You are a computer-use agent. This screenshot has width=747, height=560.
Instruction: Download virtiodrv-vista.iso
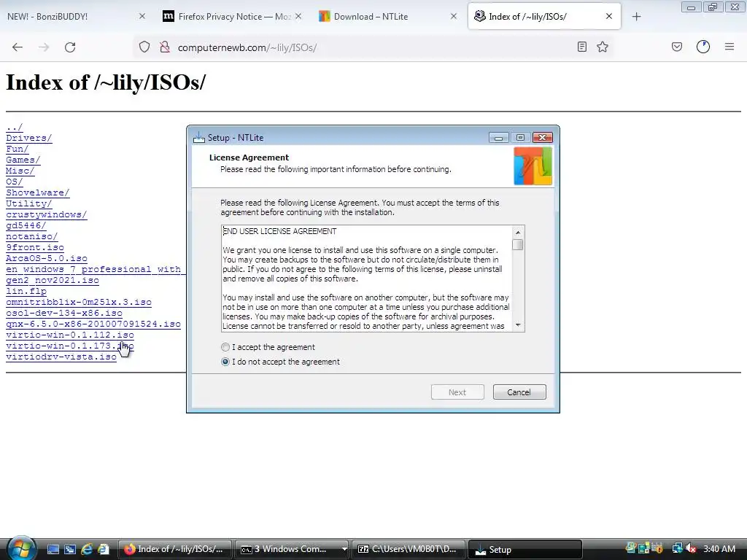tap(61, 357)
